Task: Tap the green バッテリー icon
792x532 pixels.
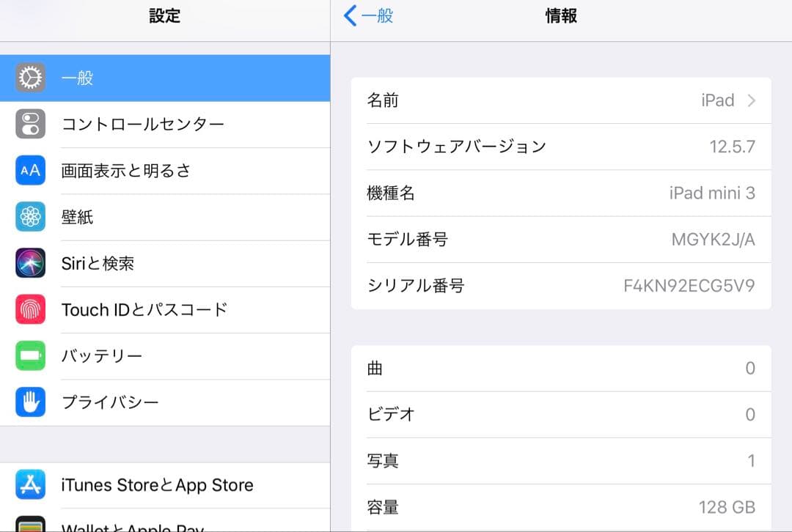Action: point(30,355)
